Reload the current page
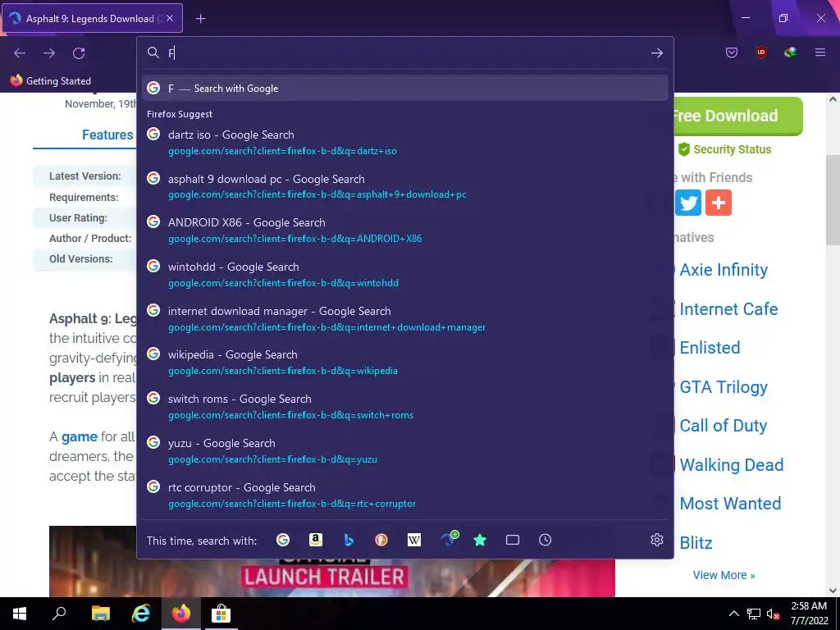 [79, 53]
